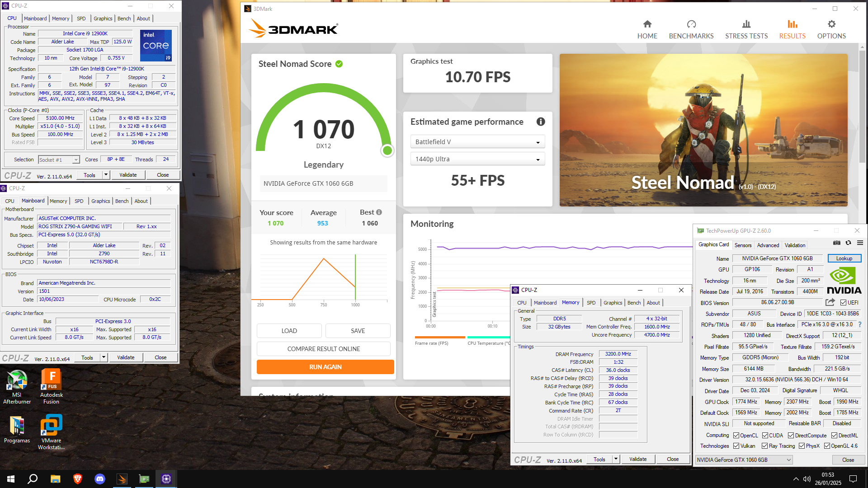Open VMware Workstation desktop shortcut
The width and height of the screenshot is (868, 488).
tap(51, 432)
